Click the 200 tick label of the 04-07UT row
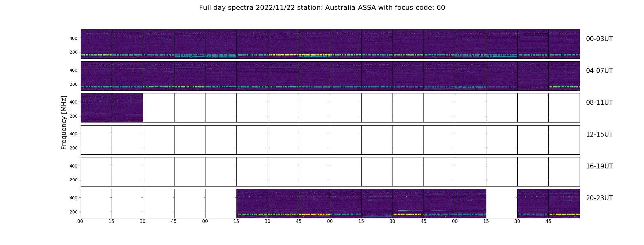Viewport: 644px width, 245px height. pos(74,84)
